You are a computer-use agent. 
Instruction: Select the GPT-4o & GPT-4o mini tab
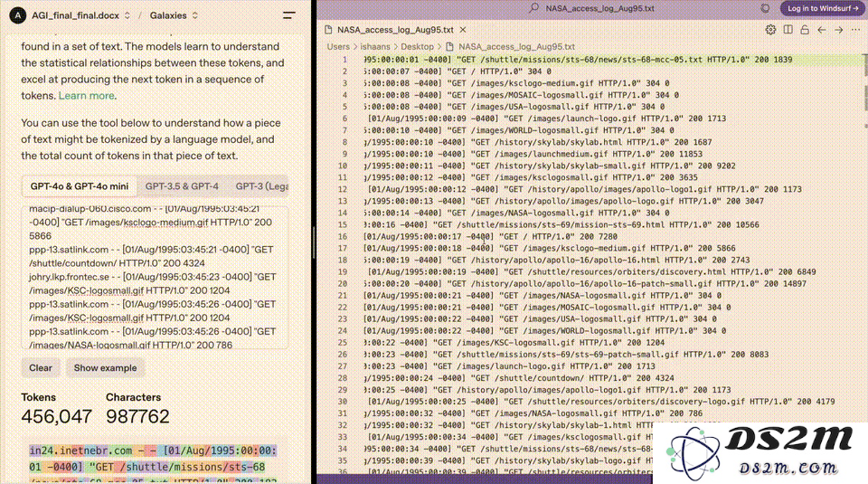[x=80, y=186]
